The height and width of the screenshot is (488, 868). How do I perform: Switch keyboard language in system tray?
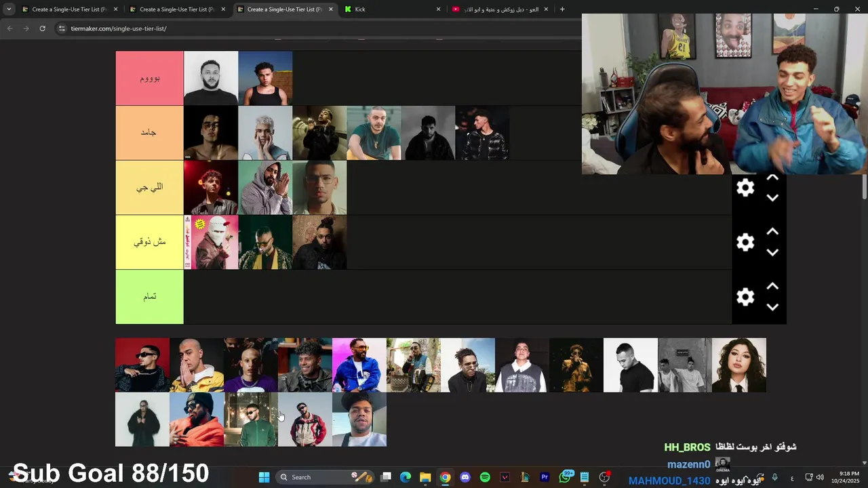coord(792,478)
